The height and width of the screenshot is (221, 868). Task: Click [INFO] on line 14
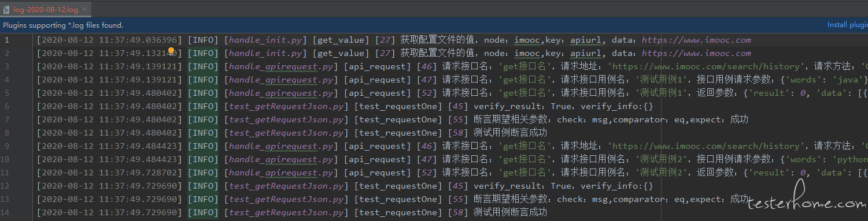click(202, 212)
